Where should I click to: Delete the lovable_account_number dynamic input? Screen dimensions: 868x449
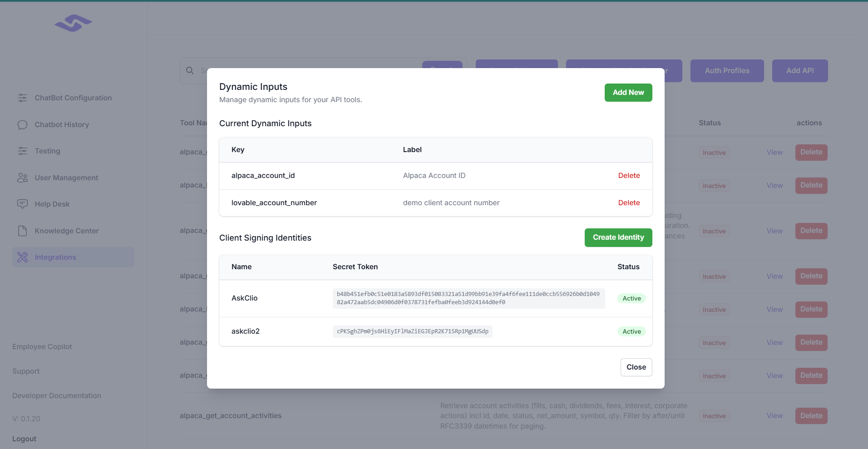(x=629, y=203)
